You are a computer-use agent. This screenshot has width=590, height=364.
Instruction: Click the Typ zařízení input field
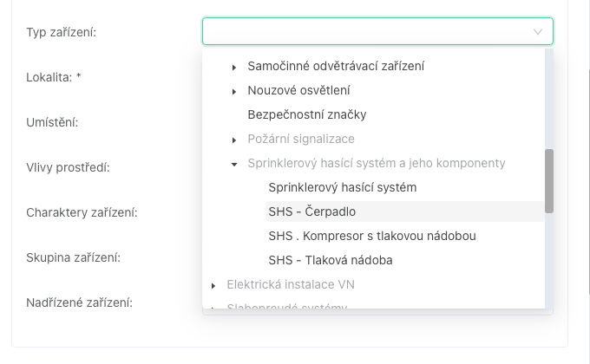[x=364, y=32]
